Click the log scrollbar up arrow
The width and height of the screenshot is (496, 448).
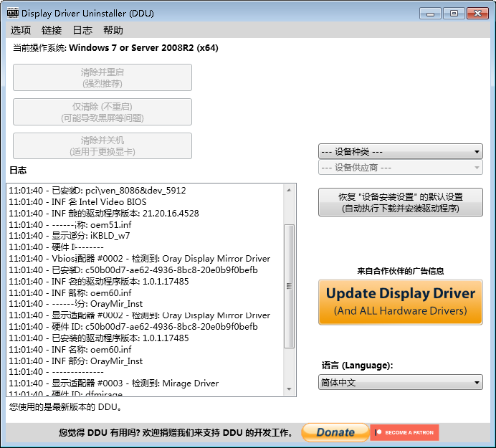290,190
